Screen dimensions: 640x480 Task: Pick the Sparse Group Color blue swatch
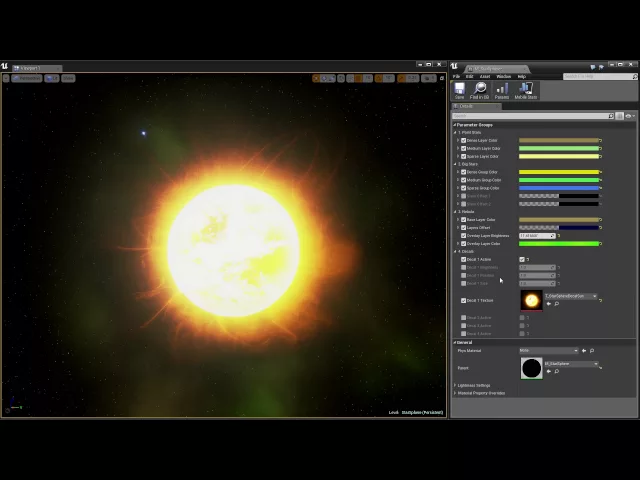[558, 188]
